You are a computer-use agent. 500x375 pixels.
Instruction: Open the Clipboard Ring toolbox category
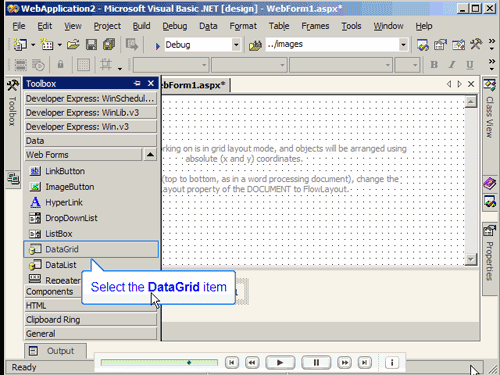(x=91, y=320)
